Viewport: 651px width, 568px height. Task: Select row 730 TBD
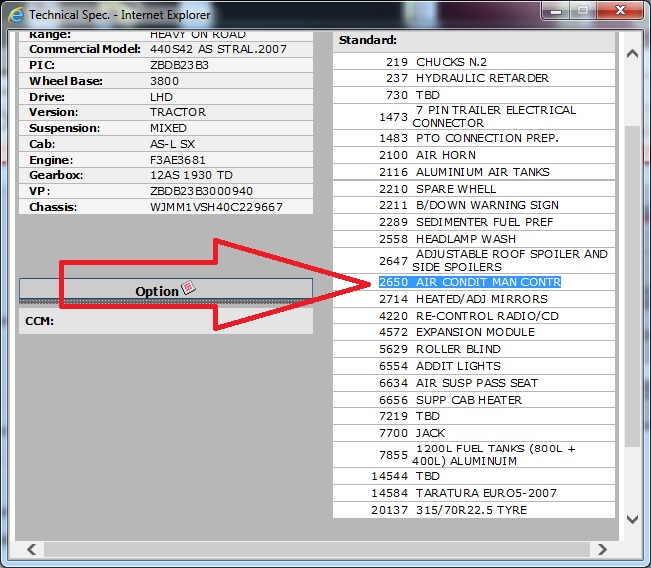474,95
